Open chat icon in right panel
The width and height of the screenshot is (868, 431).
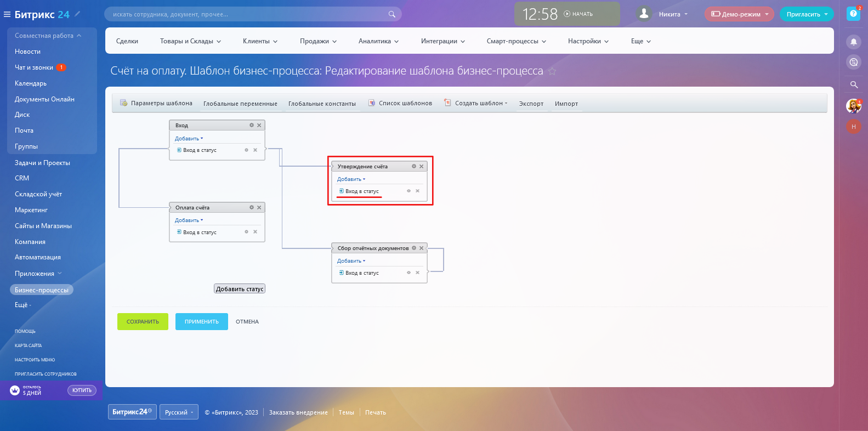pyautogui.click(x=854, y=62)
